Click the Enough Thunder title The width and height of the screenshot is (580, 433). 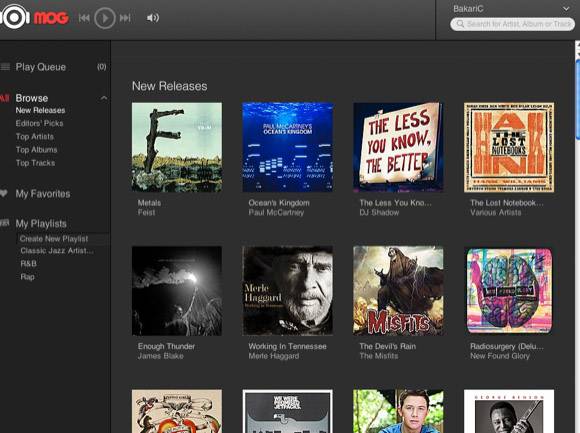click(166, 346)
